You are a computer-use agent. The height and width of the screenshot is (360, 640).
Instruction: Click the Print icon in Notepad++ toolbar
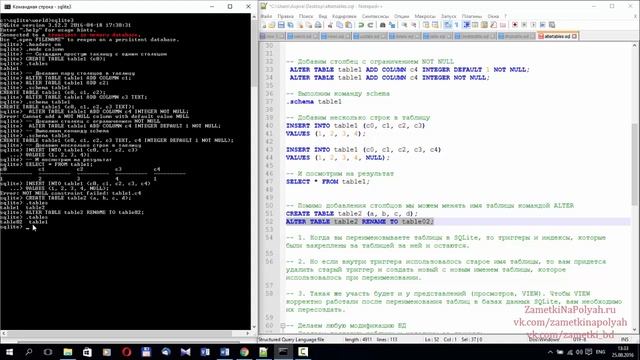coord(318,25)
